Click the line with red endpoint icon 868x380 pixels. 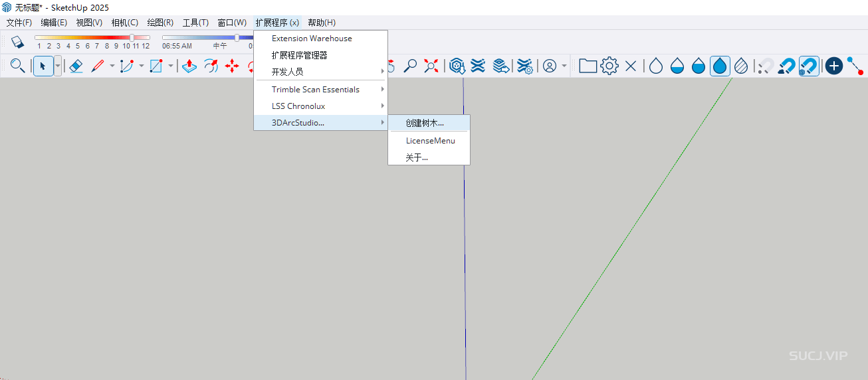(855, 66)
